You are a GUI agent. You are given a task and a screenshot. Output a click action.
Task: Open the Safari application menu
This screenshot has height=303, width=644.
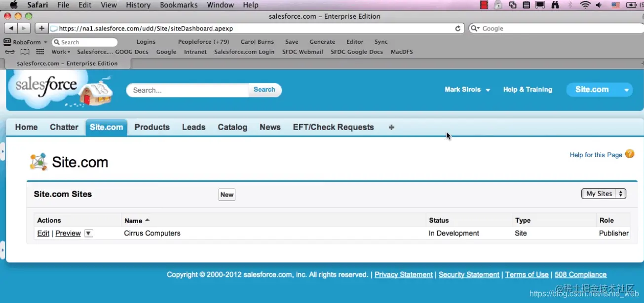point(38,5)
